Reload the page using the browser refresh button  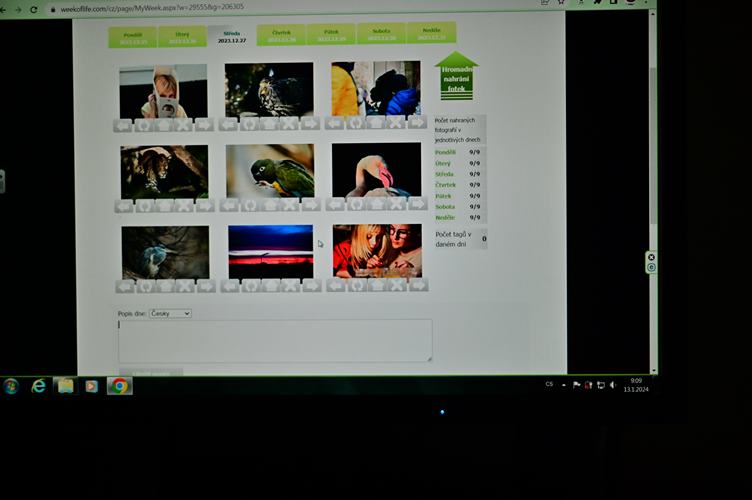coord(34,9)
